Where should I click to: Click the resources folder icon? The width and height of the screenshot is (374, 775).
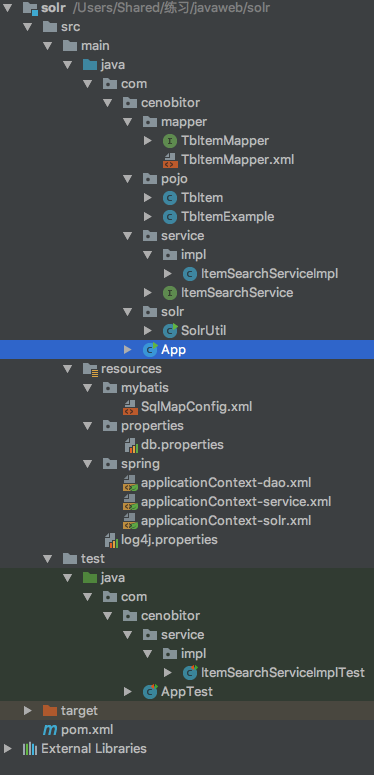point(90,369)
